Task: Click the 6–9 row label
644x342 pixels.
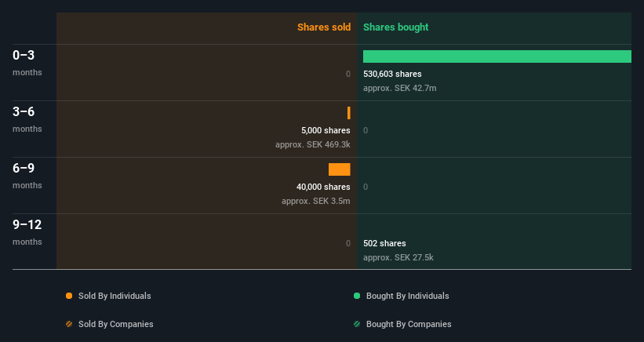Action: pyautogui.click(x=24, y=168)
